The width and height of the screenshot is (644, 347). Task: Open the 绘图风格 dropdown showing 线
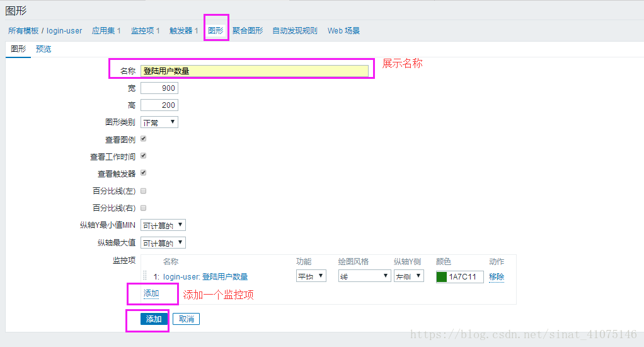[x=364, y=276]
